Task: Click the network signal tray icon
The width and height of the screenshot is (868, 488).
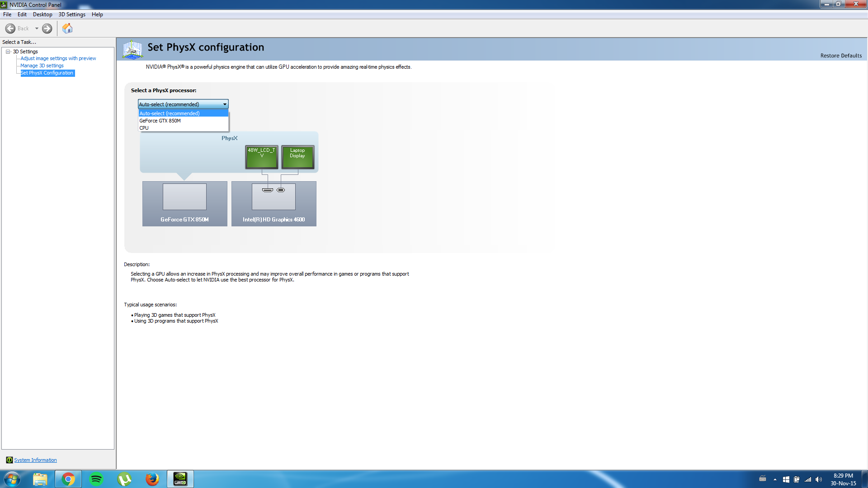Action: click(x=808, y=479)
